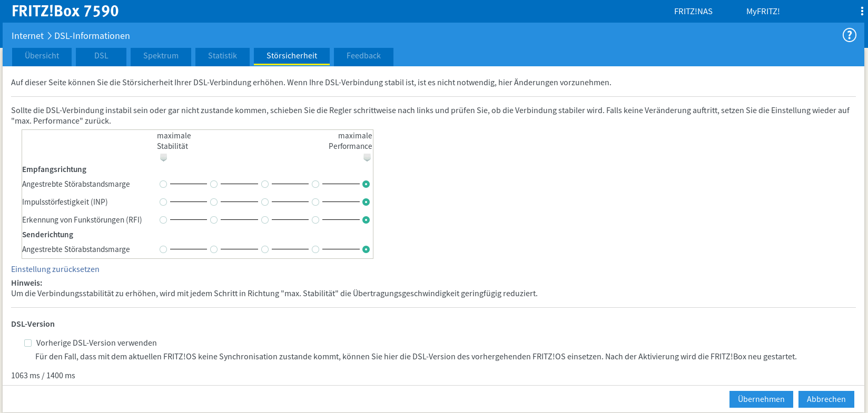Select middle step for Funkstörungen (RFI)
Screen dimensions: 868x413
coord(265,220)
